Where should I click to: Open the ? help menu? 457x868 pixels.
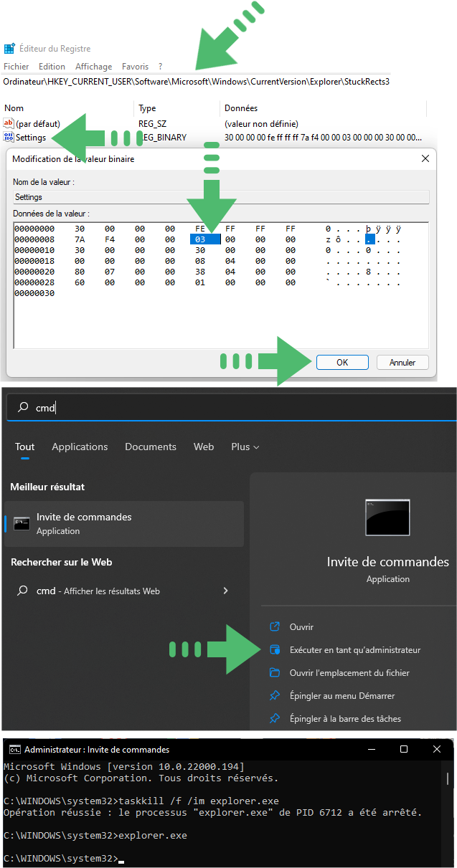(x=160, y=66)
